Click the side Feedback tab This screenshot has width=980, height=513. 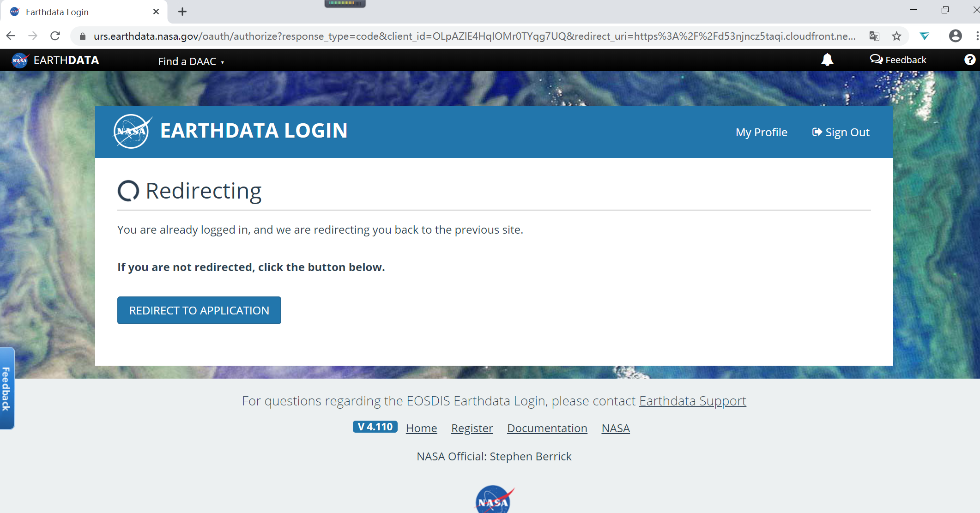coord(6,388)
